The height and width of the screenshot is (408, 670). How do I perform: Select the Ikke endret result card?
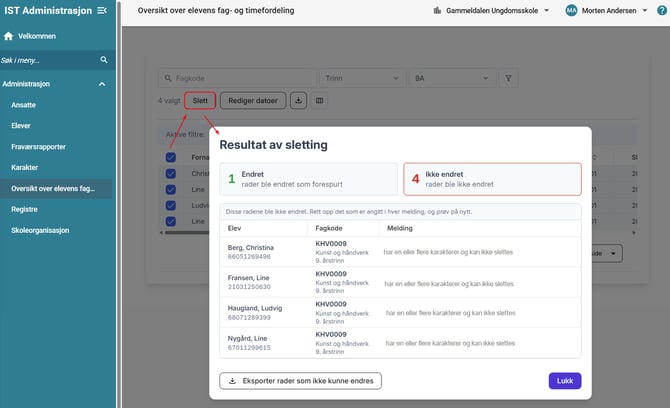[x=492, y=179]
